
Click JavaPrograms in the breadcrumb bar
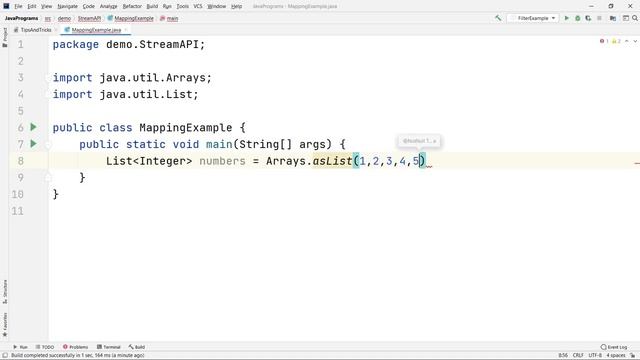click(x=22, y=18)
